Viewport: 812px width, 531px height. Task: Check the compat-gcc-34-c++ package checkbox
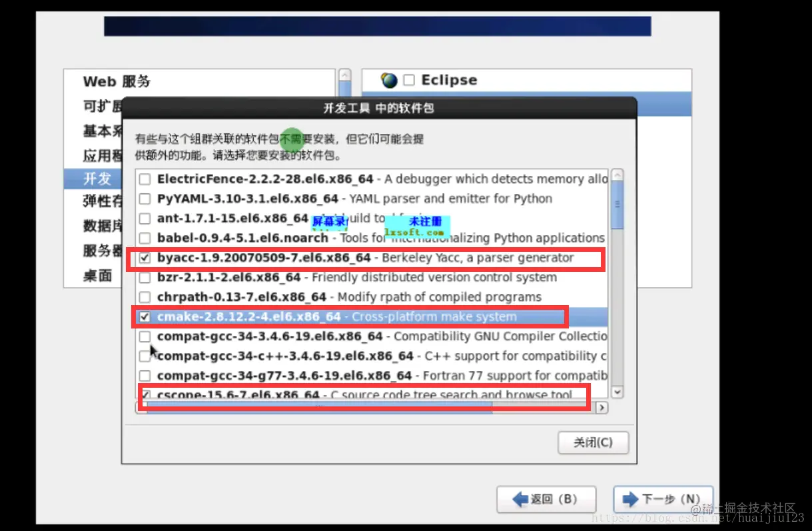tap(145, 356)
